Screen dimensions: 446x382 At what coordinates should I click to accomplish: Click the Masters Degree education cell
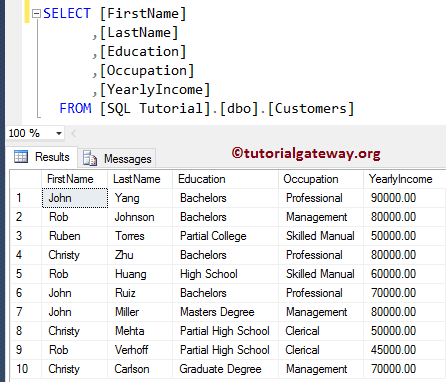coord(226,312)
